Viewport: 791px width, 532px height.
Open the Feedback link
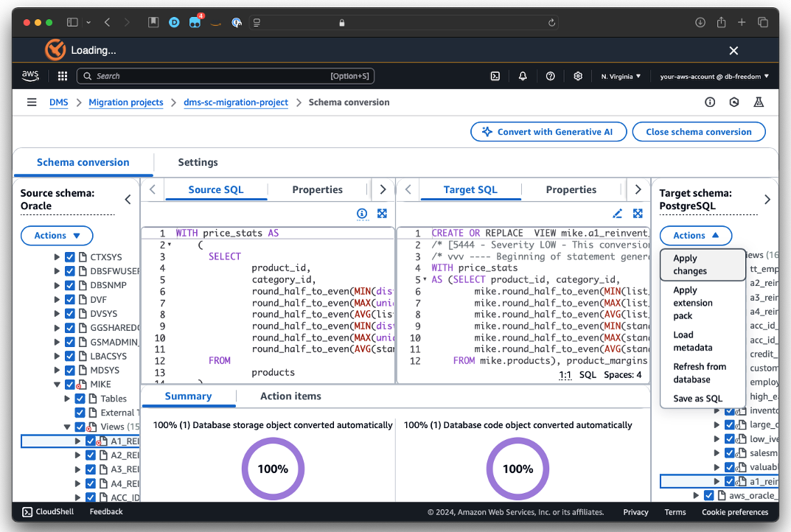[106, 512]
